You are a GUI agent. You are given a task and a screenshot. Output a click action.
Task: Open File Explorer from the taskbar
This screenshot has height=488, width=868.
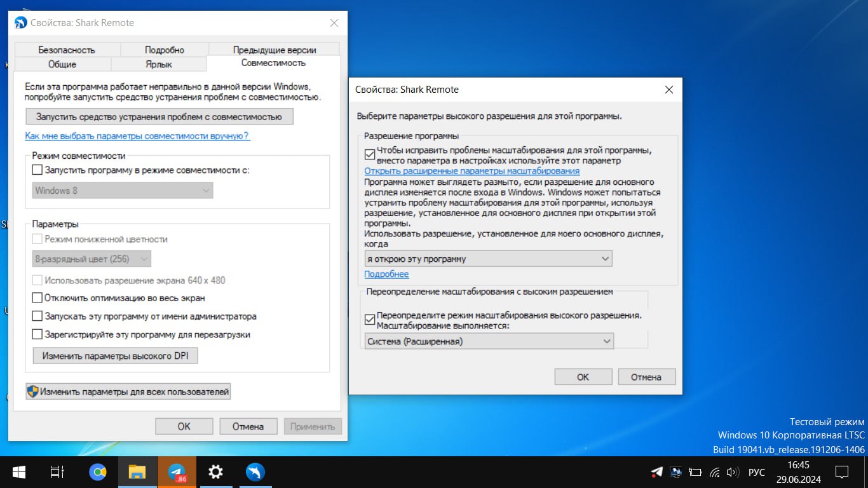point(137,472)
